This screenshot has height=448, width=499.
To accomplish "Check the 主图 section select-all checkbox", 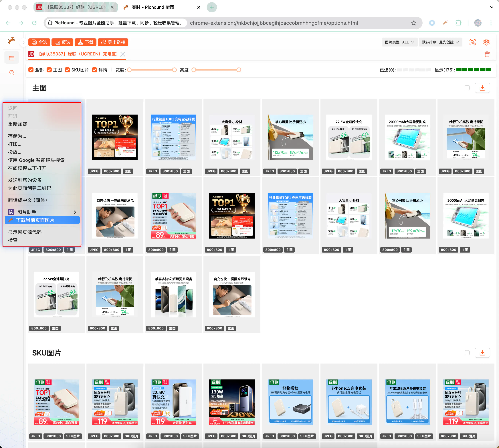I will [467, 88].
